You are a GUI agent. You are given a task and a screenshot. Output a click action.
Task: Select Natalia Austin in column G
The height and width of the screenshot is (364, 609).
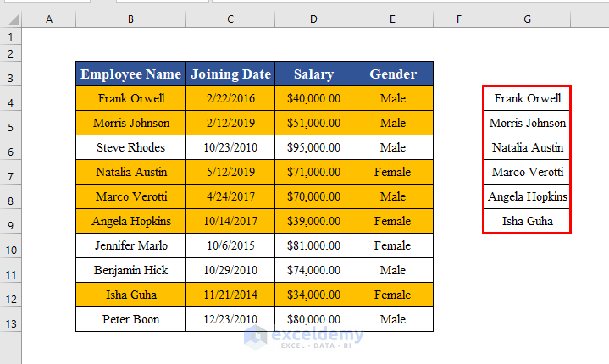point(527,147)
